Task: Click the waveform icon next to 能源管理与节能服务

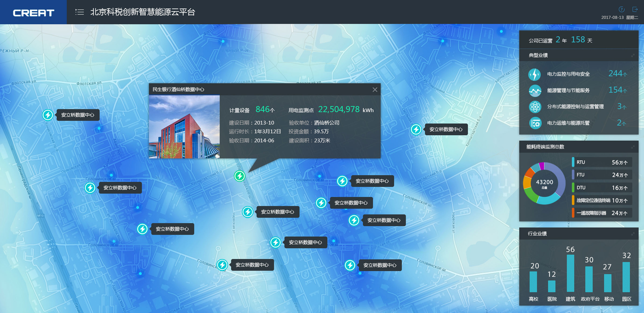Action: 535,91
